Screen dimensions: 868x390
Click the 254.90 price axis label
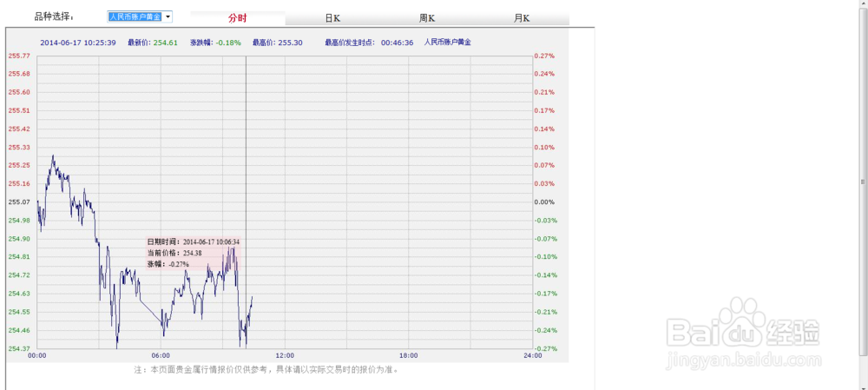[x=19, y=239]
